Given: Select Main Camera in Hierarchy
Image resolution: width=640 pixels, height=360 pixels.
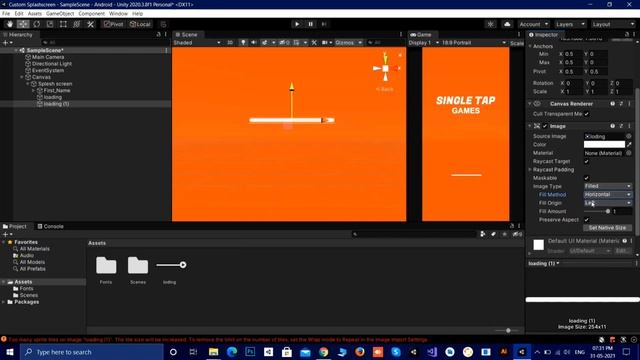Looking at the screenshot, I should [x=48, y=57].
